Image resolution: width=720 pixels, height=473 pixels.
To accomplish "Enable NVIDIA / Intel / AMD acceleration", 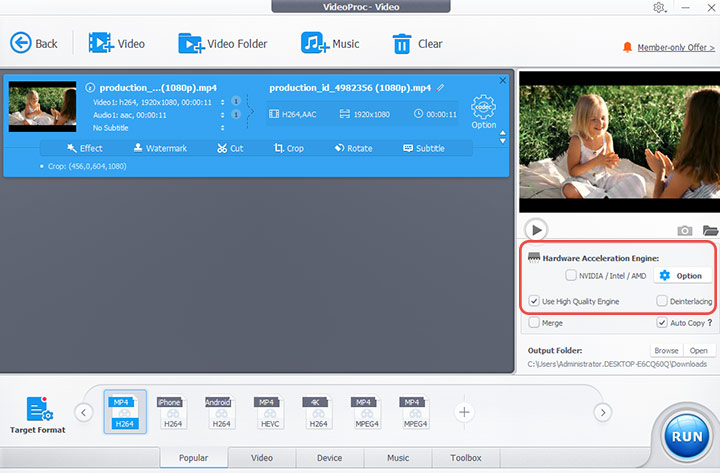I will [x=571, y=275].
